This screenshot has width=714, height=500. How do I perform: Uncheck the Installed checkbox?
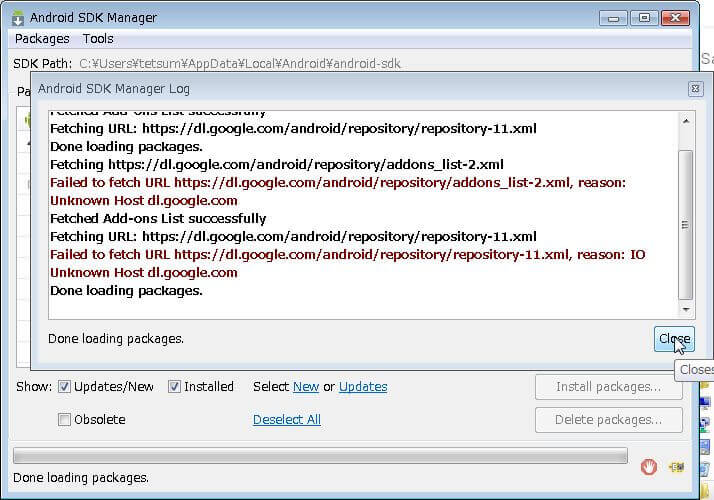point(174,387)
